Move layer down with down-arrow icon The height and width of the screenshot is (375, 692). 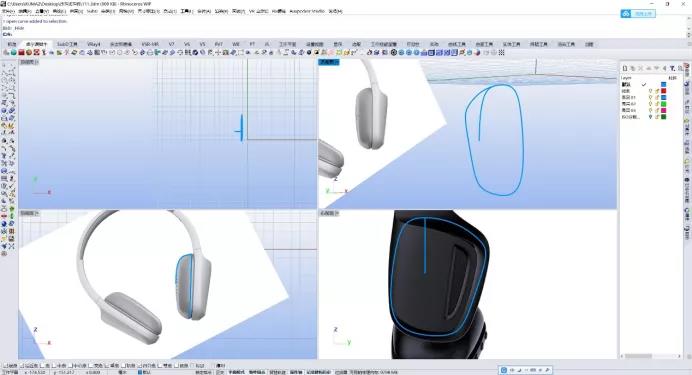[x=656, y=68]
